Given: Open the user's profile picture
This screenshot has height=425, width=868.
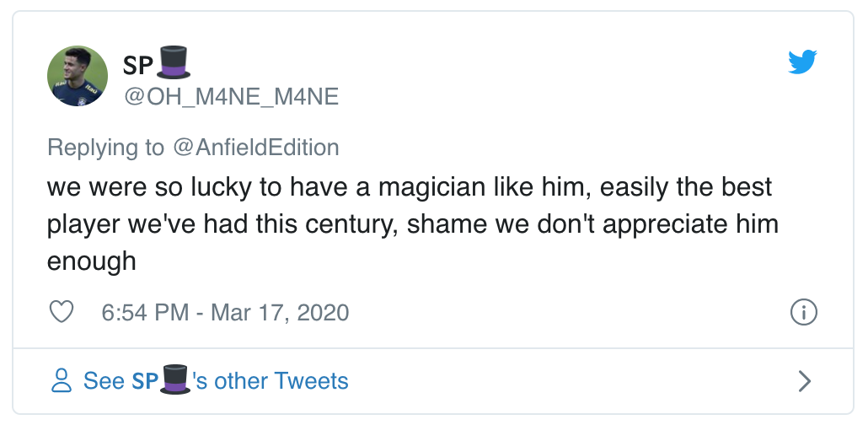Looking at the screenshot, I should (78, 76).
